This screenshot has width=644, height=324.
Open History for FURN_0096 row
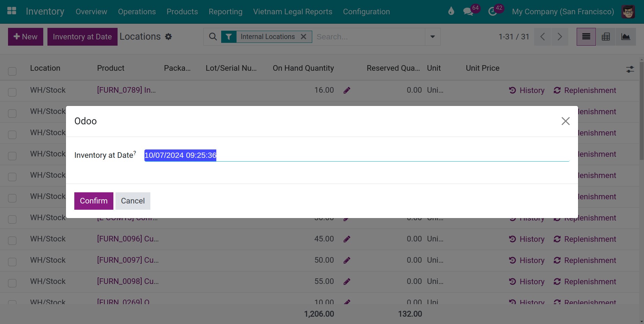click(x=527, y=239)
